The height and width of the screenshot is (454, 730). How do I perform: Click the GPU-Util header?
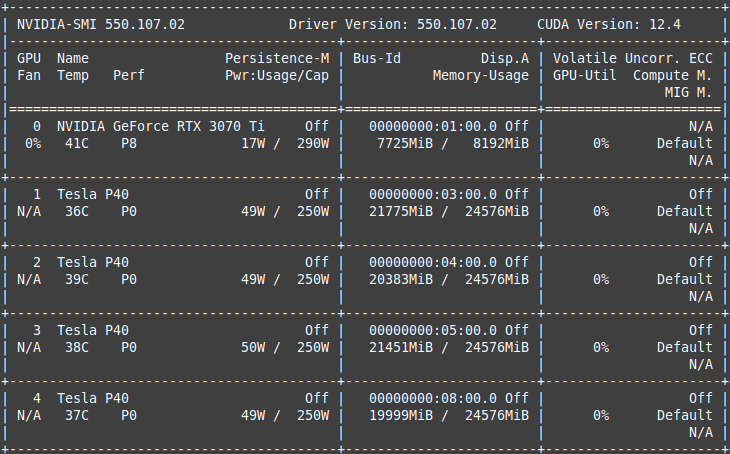click(x=584, y=75)
